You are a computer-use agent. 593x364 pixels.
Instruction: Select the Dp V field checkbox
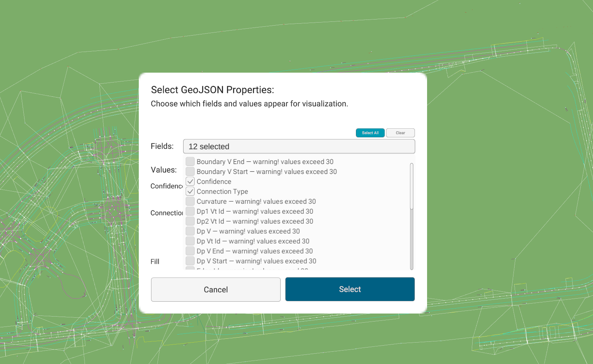pos(190,231)
